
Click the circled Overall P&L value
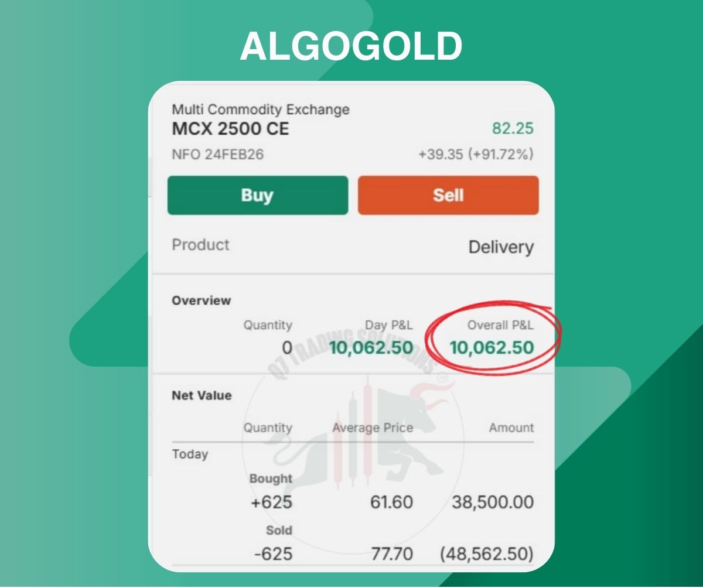tap(492, 348)
